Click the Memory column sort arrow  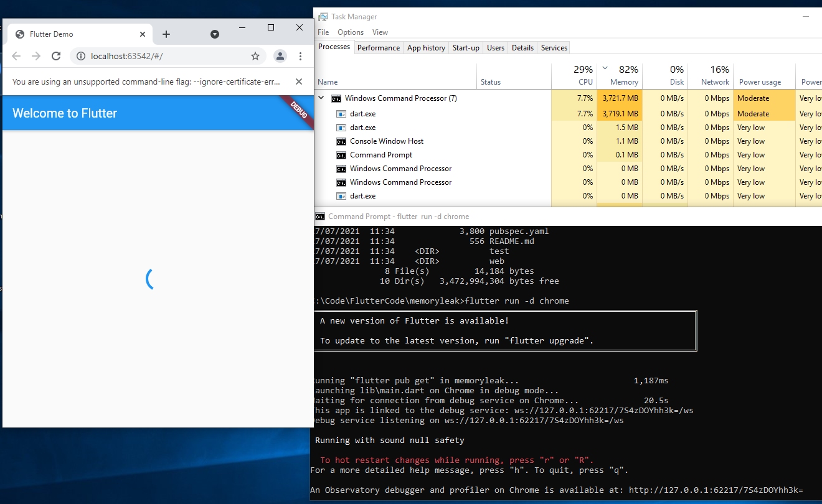tap(605, 69)
